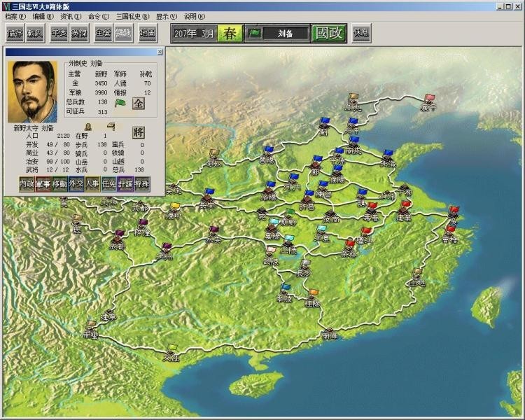
Task: Select the 长沙 city with gray flag
Action: click(x=304, y=268)
